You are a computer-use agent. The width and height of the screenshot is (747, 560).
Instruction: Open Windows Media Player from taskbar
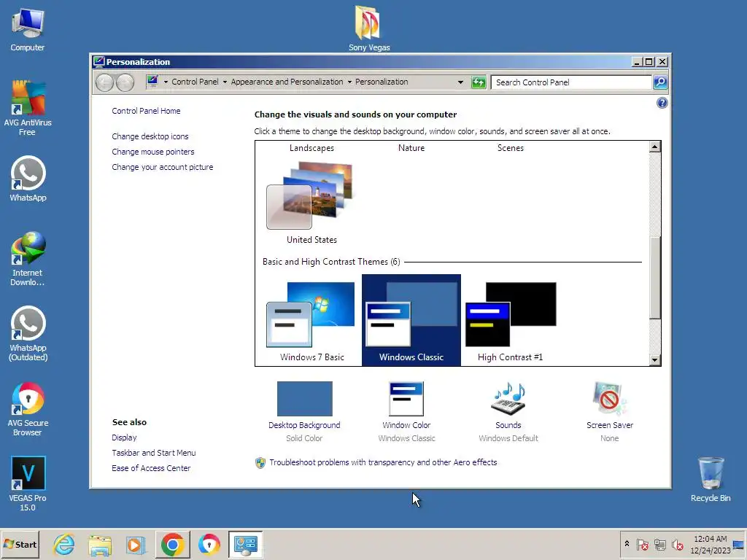[135, 545]
